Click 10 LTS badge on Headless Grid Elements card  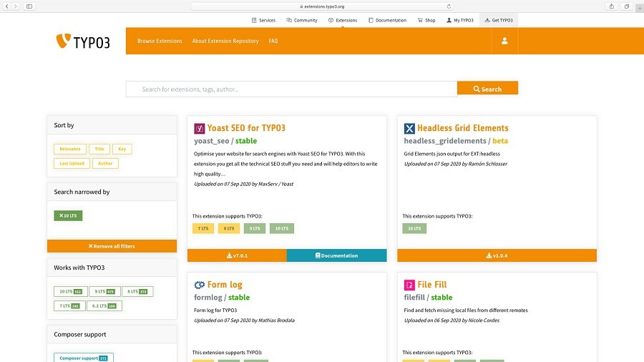(x=414, y=228)
